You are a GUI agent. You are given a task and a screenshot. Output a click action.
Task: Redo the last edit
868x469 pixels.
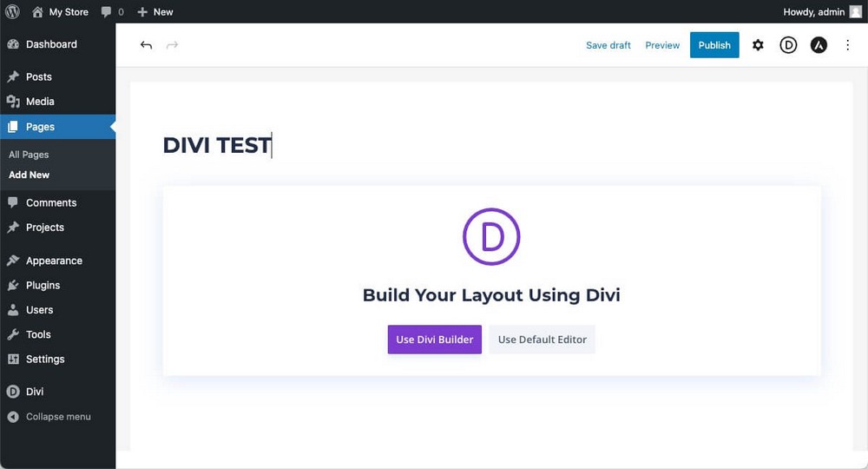172,45
